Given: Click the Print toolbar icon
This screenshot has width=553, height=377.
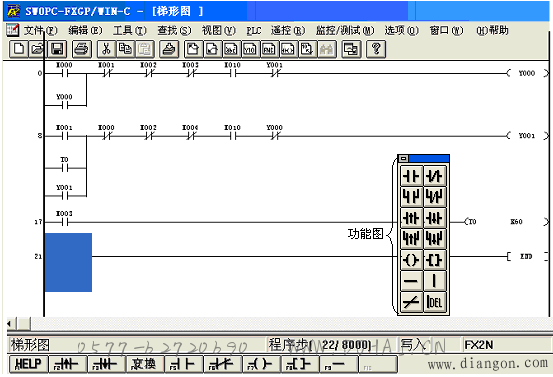Looking at the screenshot, I should click(81, 49).
